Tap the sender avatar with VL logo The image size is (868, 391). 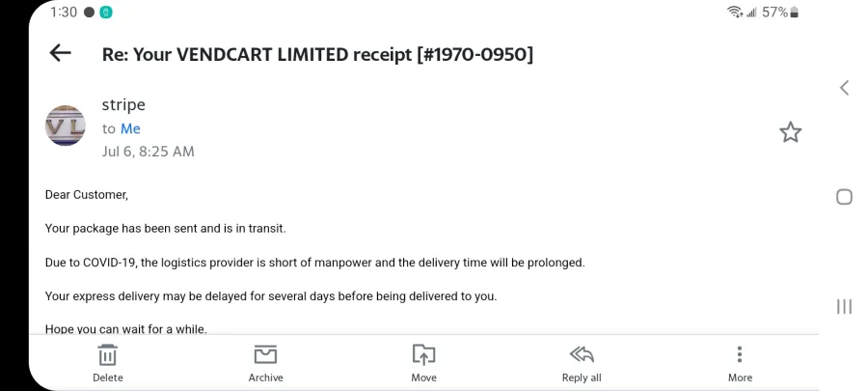(66, 126)
